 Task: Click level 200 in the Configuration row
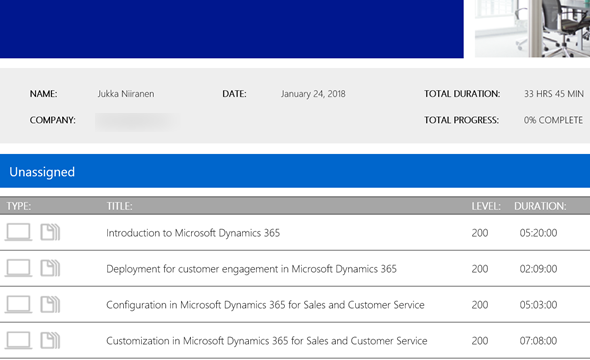pyautogui.click(x=480, y=305)
